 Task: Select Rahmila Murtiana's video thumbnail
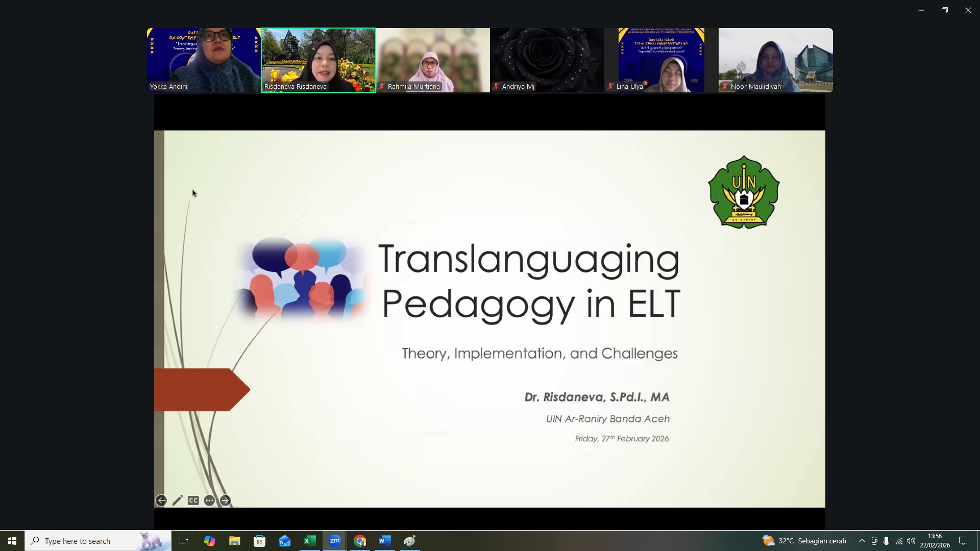[x=433, y=60]
